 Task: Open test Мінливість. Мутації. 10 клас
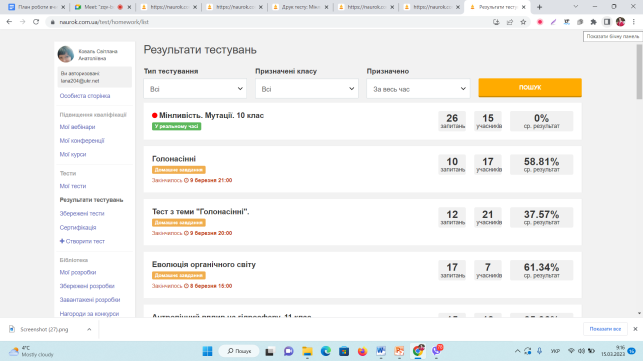point(211,115)
